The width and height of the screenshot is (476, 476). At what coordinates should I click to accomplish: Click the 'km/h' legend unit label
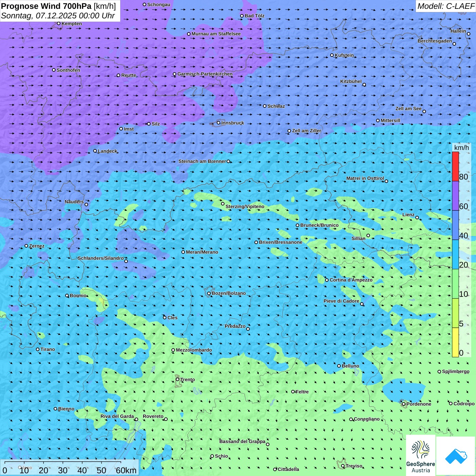[461, 148]
